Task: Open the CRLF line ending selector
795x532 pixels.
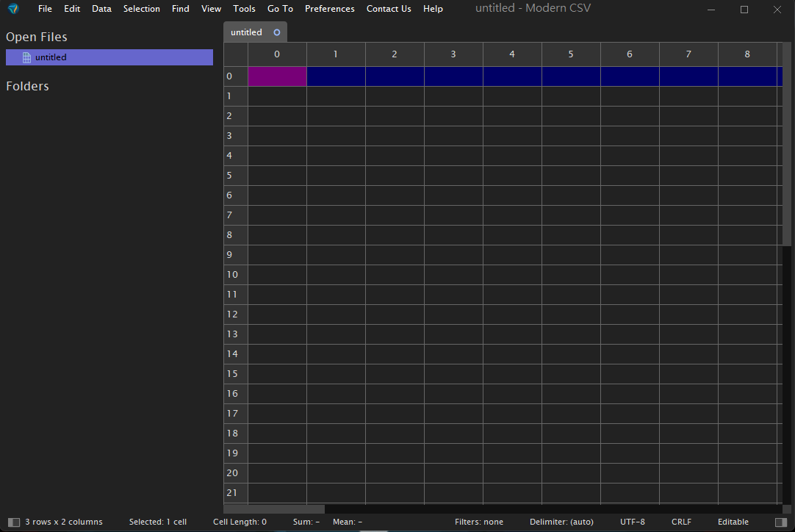Action: point(681,522)
